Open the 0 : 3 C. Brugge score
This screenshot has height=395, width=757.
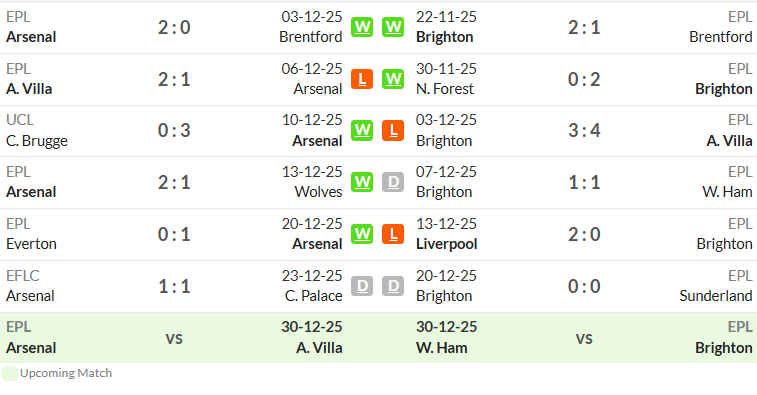coord(174,130)
